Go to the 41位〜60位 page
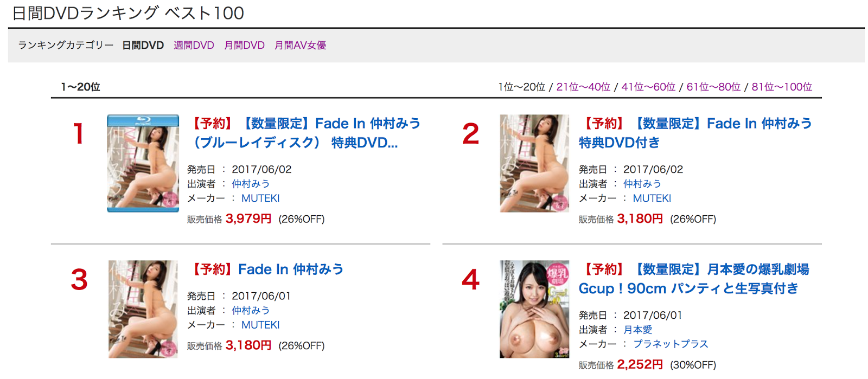Screen dimensions: 868x379 pyautogui.click(x=648, y=87)
